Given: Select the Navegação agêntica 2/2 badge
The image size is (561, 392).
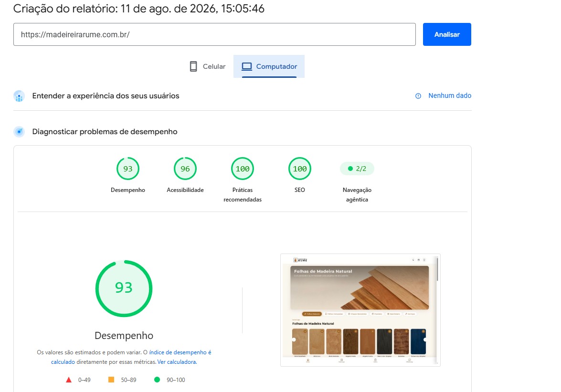Looking at the screenshot, I should click(357, 169).
